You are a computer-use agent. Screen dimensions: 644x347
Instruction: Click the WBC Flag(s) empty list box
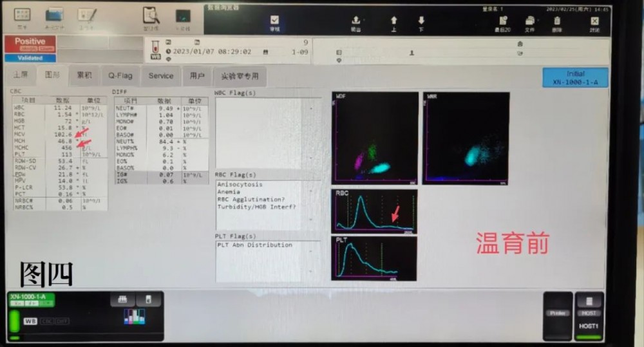267,133
